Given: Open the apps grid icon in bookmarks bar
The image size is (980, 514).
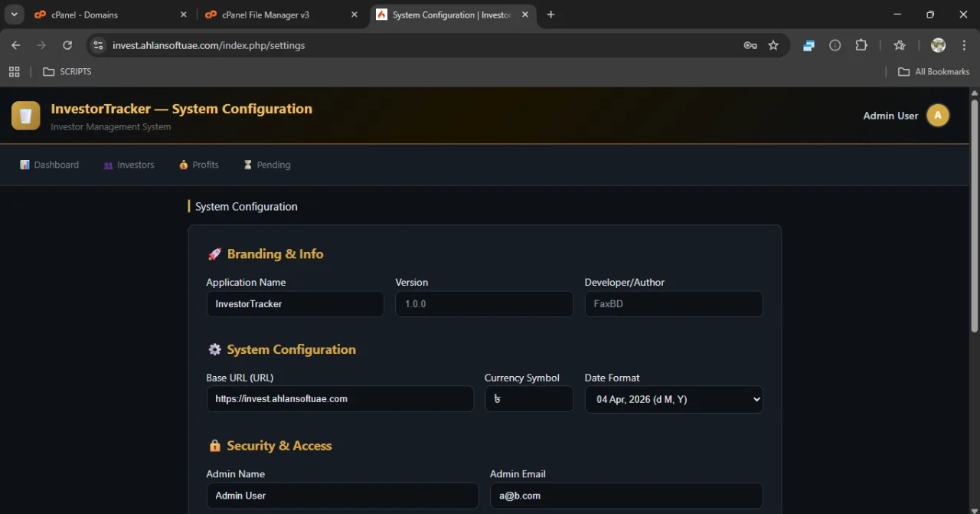Looking at the screenshot, I should [x=14, y=71].
